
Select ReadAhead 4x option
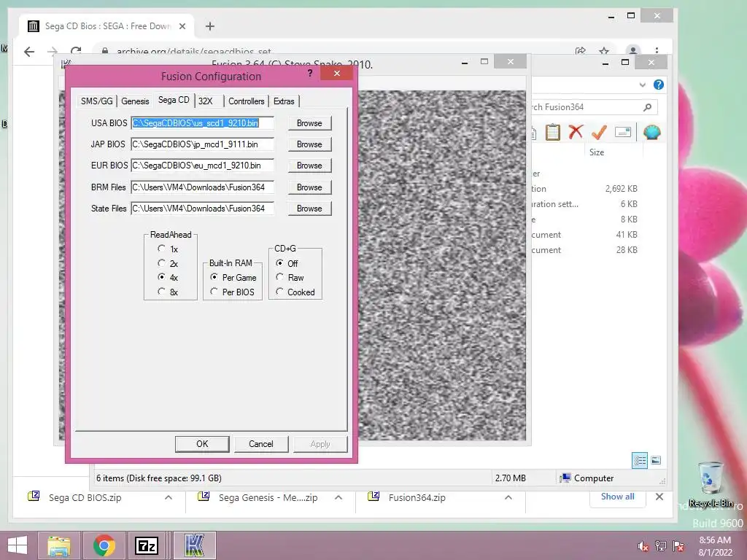[x=161, y=277]
